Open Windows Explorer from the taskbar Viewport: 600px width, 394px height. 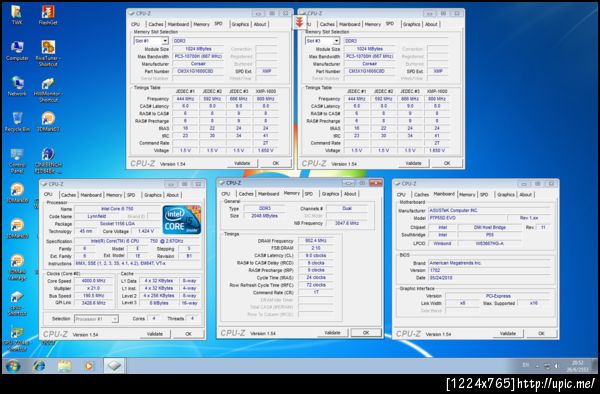tap(64, 366)
